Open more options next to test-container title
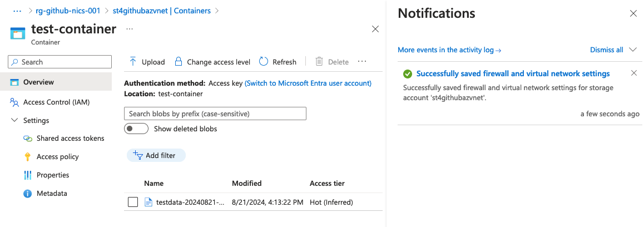This screenshot has width=644, height=227. tap(130, 29)
